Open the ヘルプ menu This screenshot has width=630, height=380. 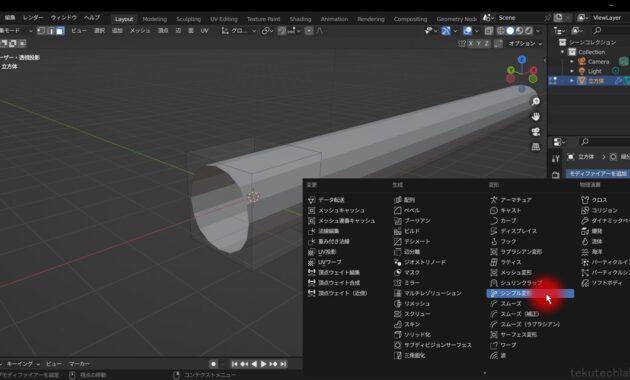point(92,18)
